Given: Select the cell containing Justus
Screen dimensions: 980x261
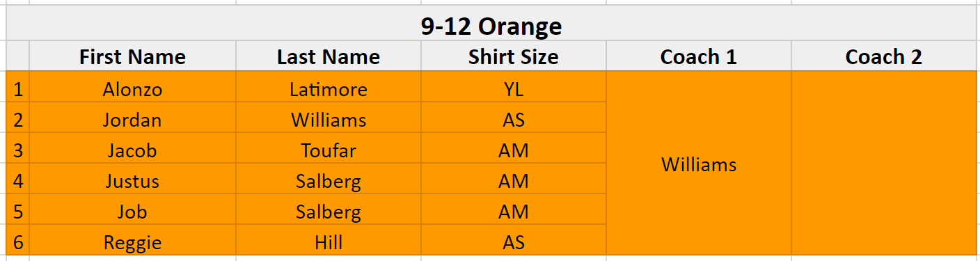Looking at the screenshot, I should 132,181.
